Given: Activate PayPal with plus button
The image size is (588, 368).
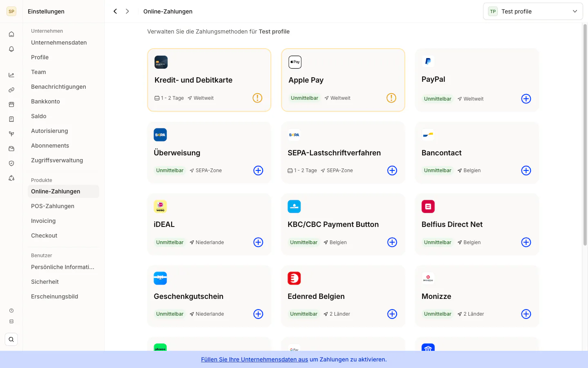Looking at the screenshot, I should coord(526,99).
